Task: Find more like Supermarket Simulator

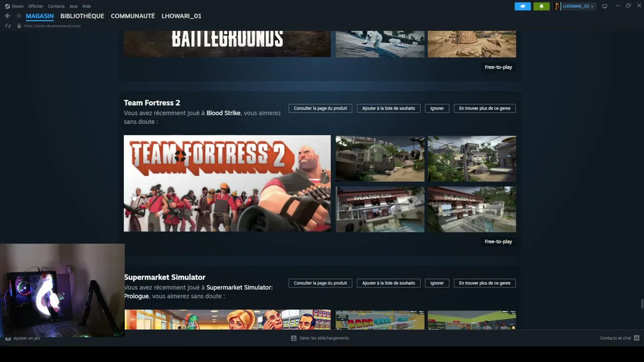Action: tap(485, 283)
